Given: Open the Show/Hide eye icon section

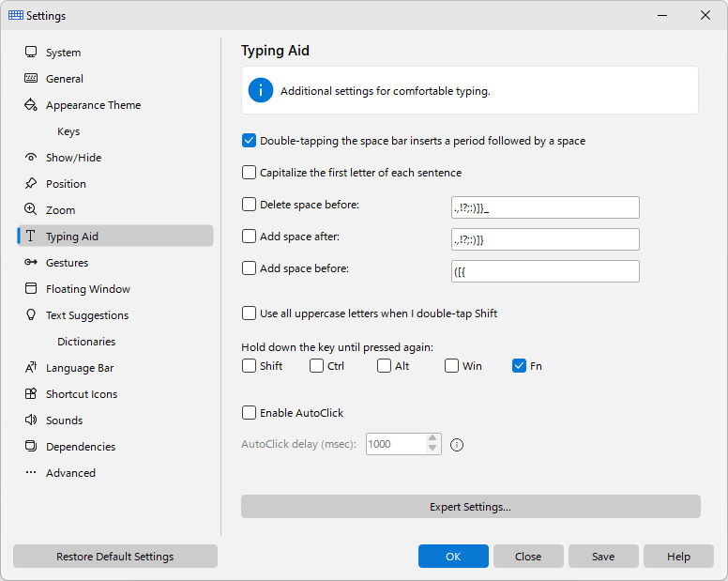Looking at the screenshot, I should [x=31, y=158].
